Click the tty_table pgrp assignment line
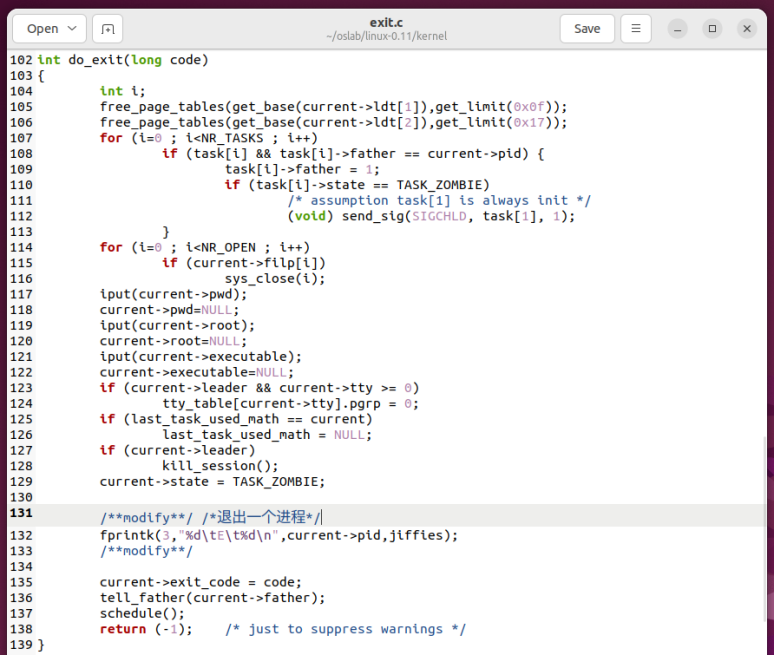The image size is (774, 656). pyautogui.click(x=290, y=404)
